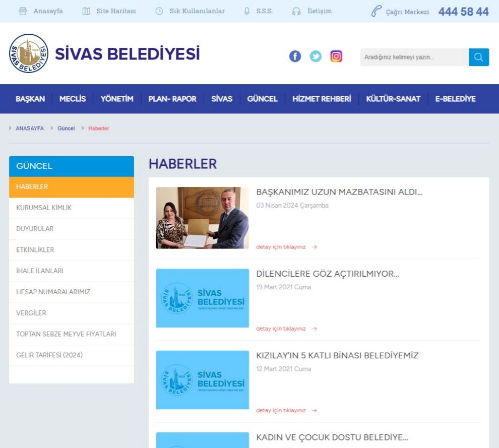
Task: Click the Anasayfa home icon in top bar
Action: point(23,11)
